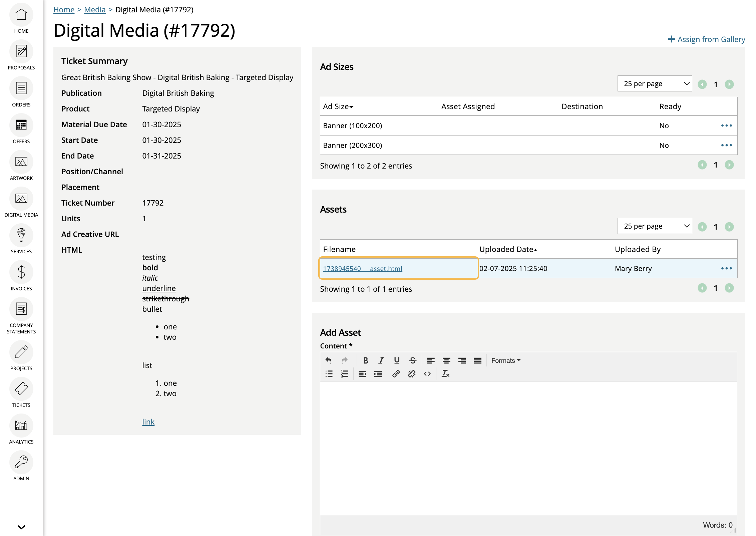Toggle italic formatting in editor
This screenshot has height=536, width=756.
381,360
